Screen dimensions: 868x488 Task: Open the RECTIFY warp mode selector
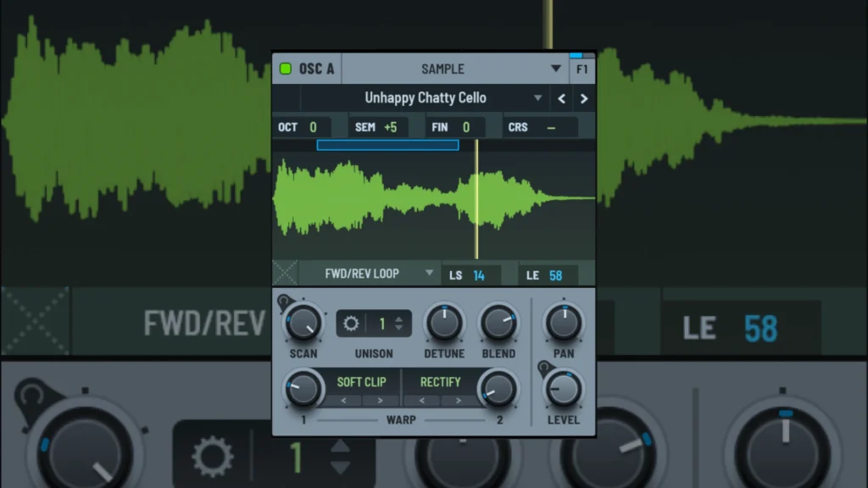(440, 382)
